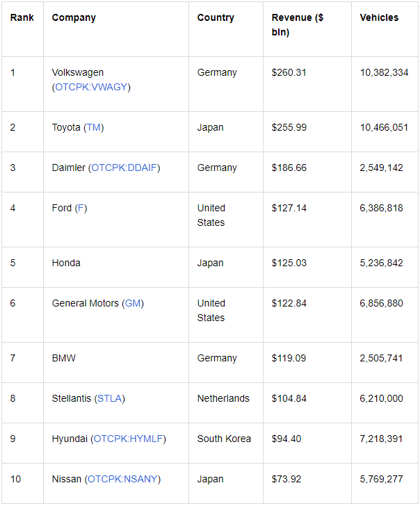Click the Netherlands country cell
The height and width of the screenshot is (506, 420).
pos(226,402)
